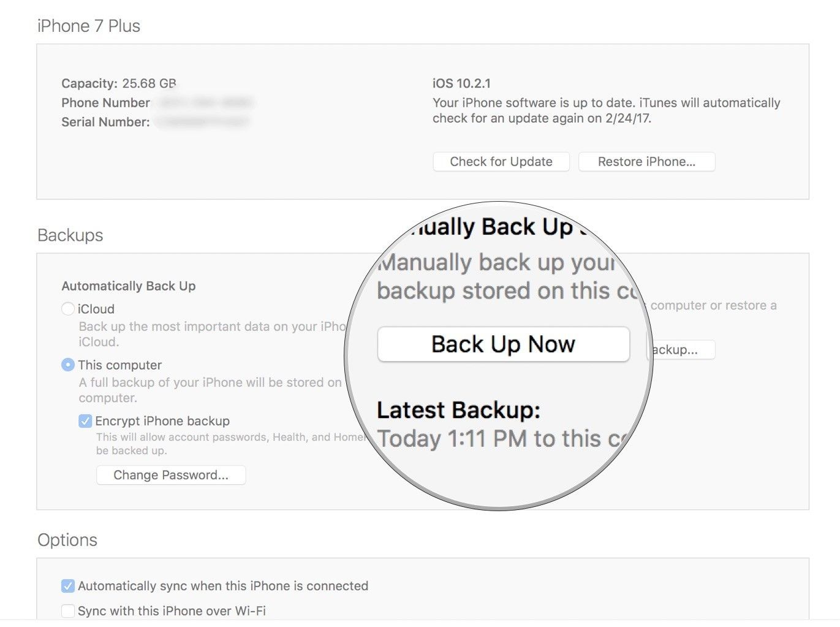
Task: Click the iPhone 7 Plus device title
Action: pyautogui.click(x=89, y=26)
